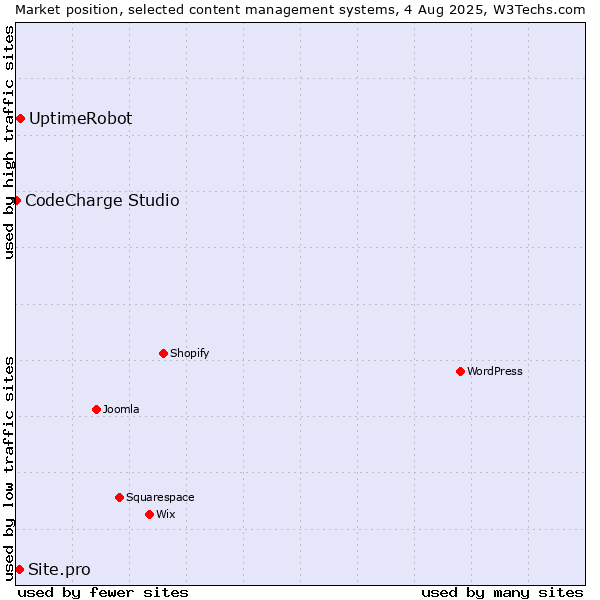Click the Squarespace label text
Image resolution: width=600 pixels, height=600 pixels.
coord(160,497)
